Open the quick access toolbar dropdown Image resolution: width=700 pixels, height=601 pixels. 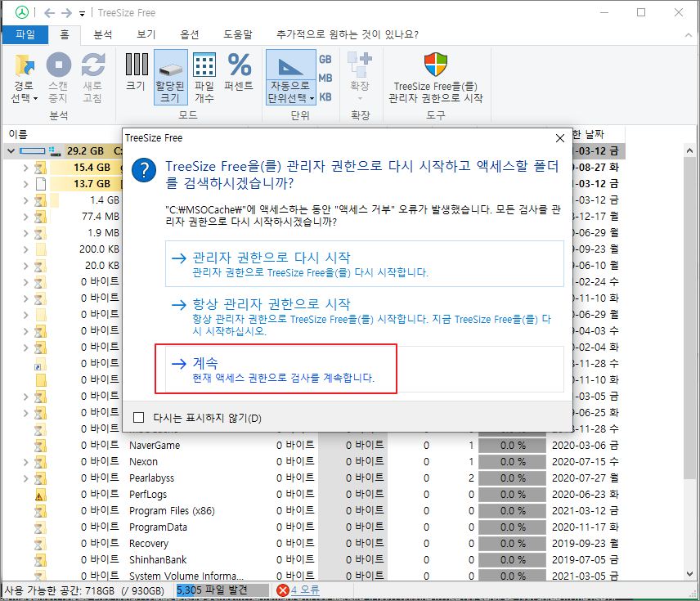coord(82,14)
